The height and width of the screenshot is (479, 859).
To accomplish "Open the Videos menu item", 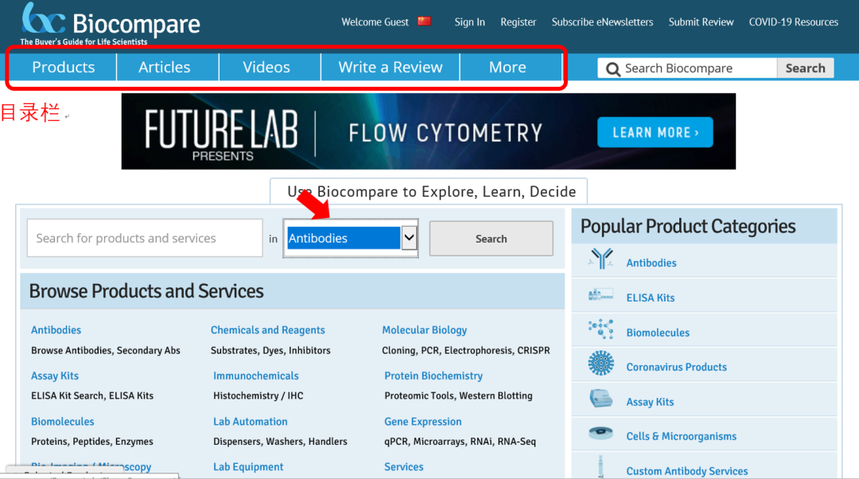I will coord(266,67).
